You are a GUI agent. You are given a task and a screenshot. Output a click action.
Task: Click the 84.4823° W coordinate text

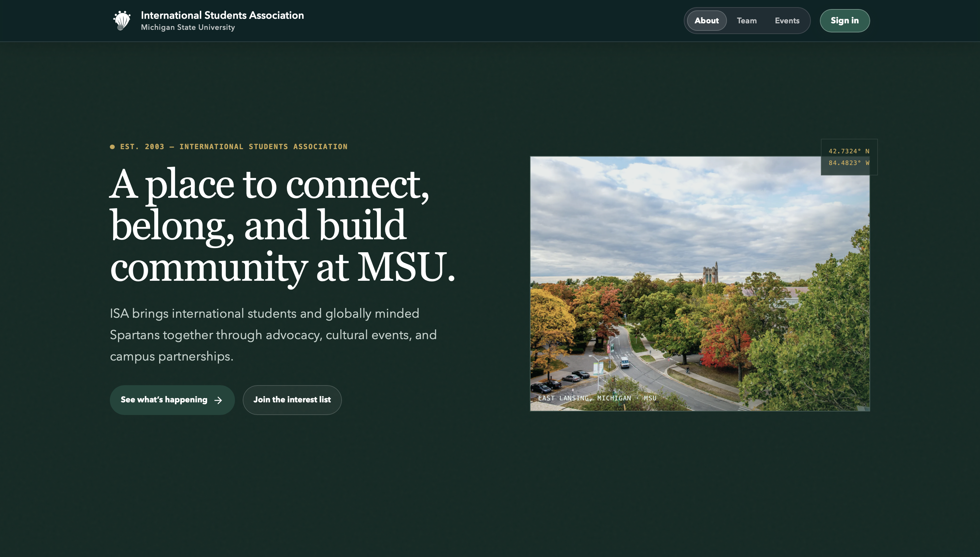click(x=849, y=163)
